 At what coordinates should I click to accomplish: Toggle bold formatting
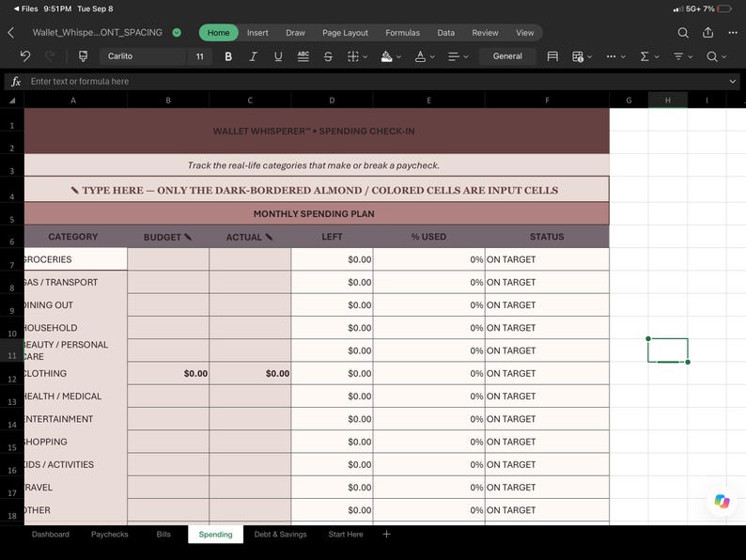coord(228,56)
